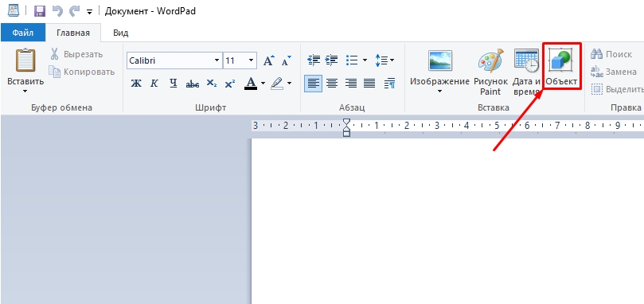
Task: Toggle superscript formatting
Action: point(230,84)
